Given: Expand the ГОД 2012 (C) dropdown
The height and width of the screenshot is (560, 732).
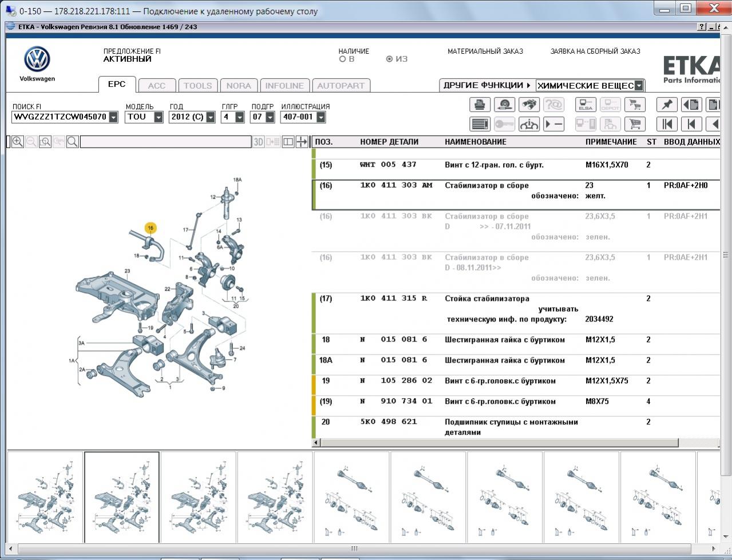Looking at the screenshot, I should tap(211, 117).
